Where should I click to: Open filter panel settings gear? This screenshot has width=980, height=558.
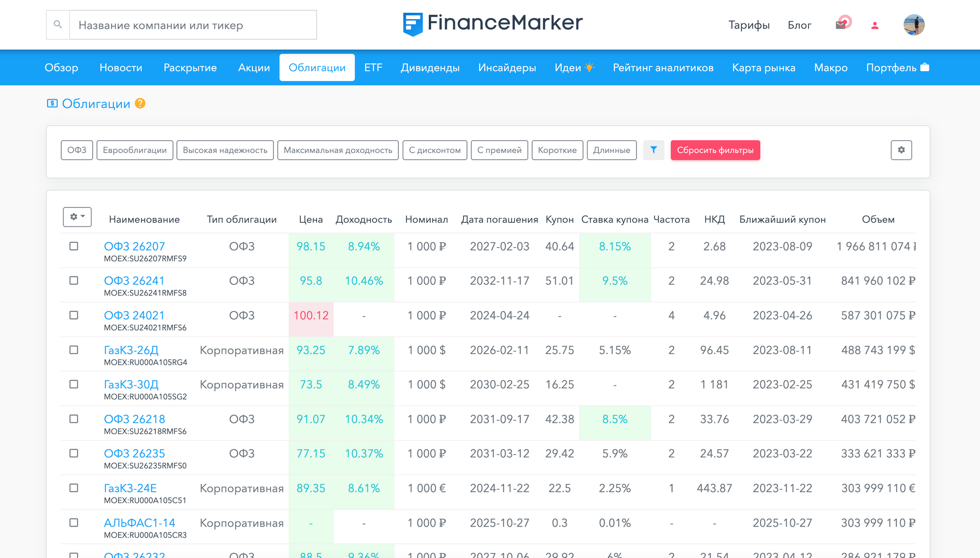[x=901, y=150]
